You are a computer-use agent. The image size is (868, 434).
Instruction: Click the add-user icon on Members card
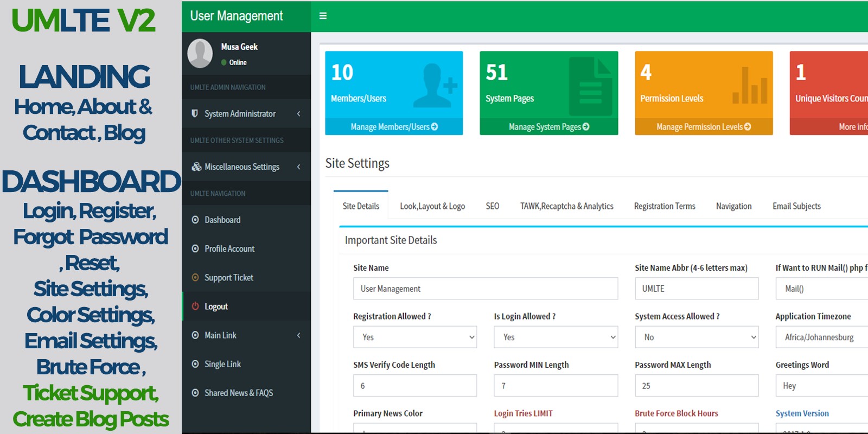tap(435, 85)
